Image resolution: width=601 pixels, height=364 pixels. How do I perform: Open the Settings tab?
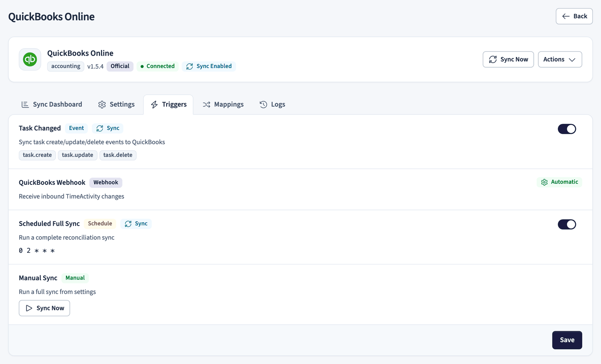point(116,104)
